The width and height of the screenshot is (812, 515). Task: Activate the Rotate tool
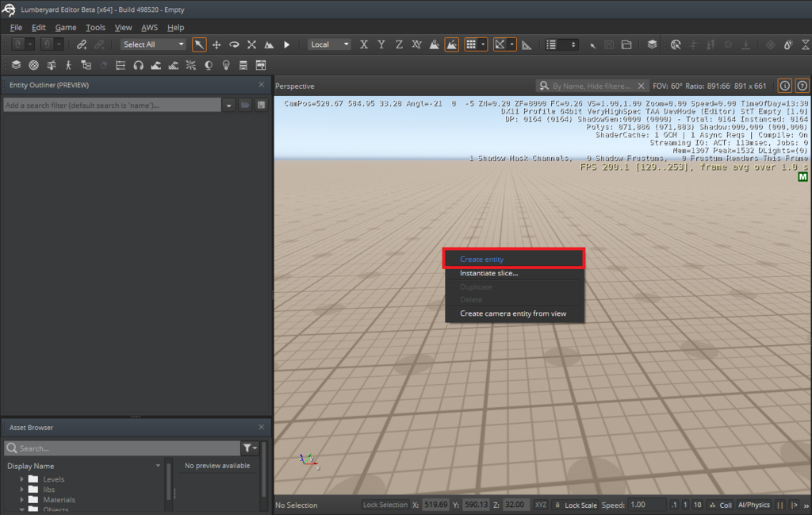coord(234,44)
